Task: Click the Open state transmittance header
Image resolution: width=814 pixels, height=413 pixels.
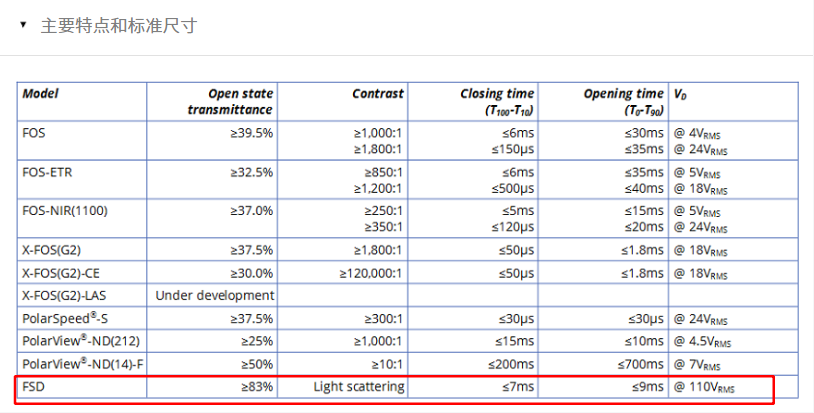Action: [x=230, y=101]
